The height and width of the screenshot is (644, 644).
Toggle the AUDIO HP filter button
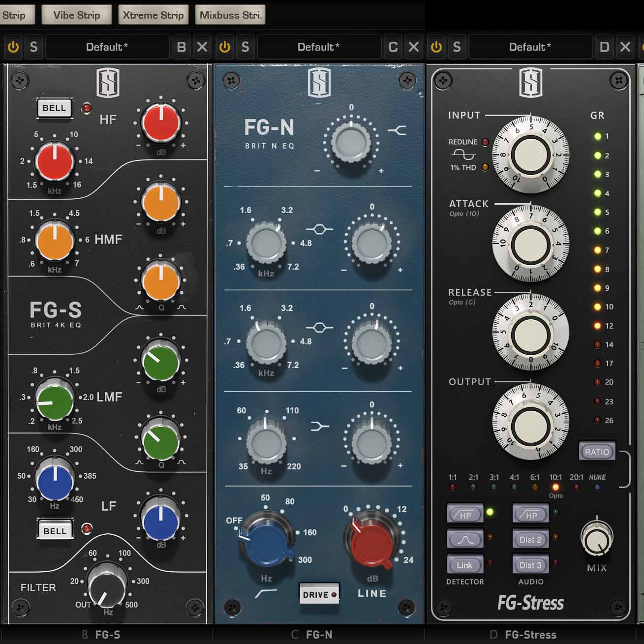pos(530,515)
